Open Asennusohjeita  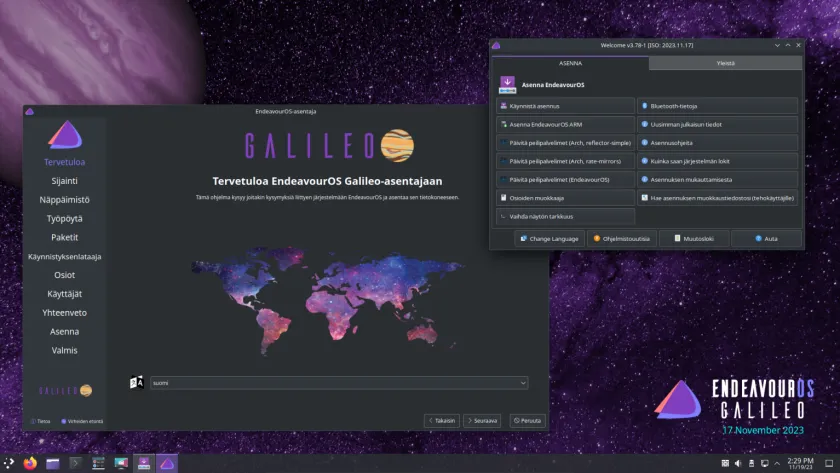(717, 143)
